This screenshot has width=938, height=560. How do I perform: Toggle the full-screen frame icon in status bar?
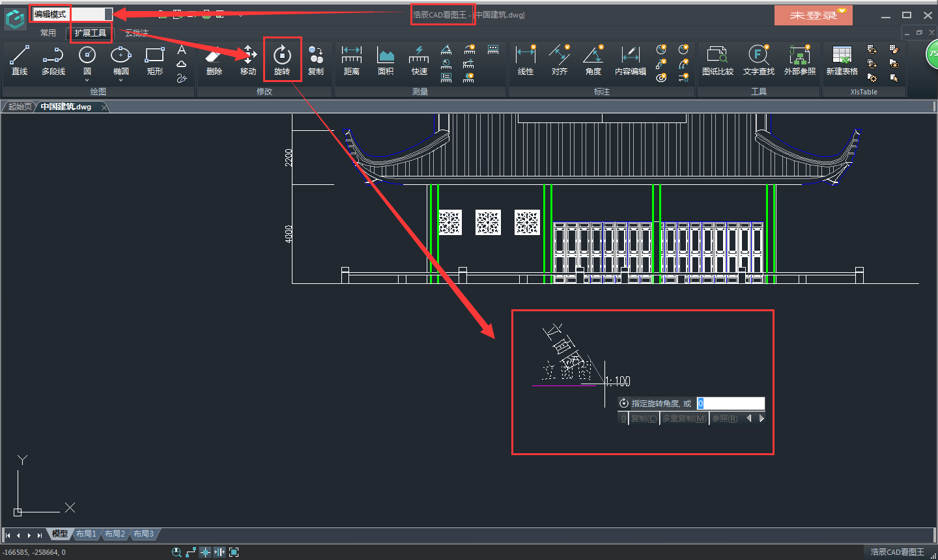click(234, 552)
